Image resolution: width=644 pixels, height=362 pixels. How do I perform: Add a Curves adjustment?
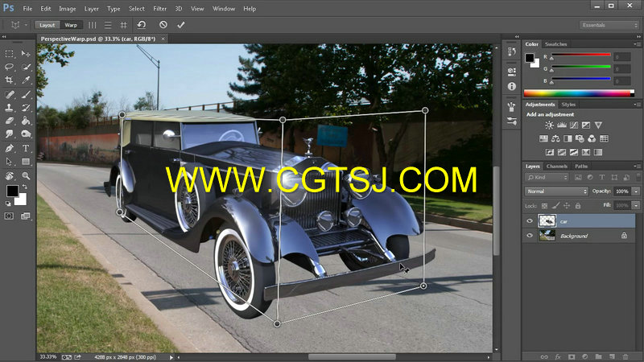pyautogui.click(x=574, y=125)
